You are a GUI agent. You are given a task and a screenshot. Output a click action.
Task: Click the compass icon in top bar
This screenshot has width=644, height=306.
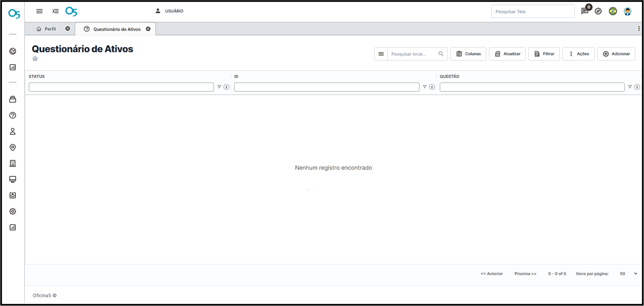598,11
